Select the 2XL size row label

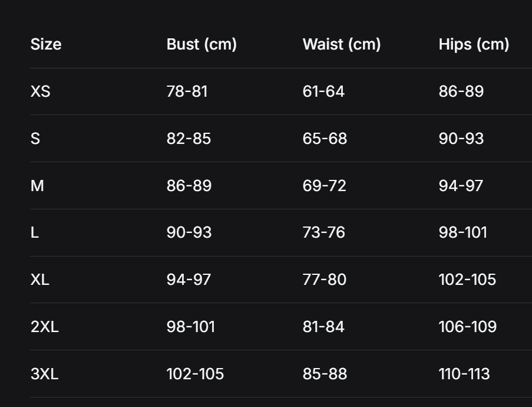tap(45, 327)
